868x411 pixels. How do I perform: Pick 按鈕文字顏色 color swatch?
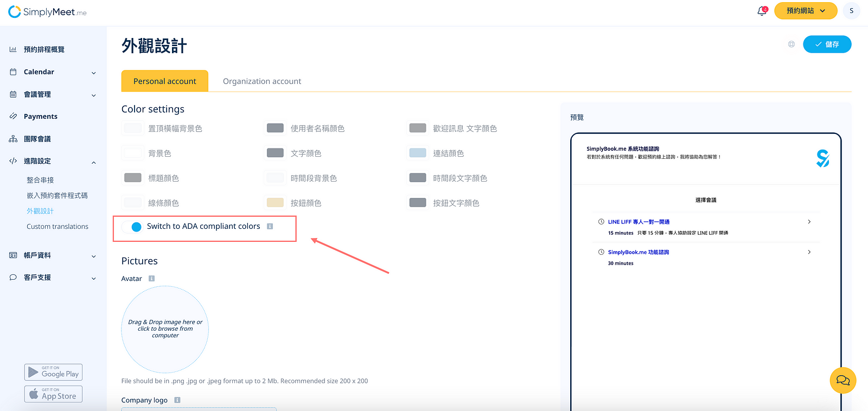pyautogui.click(x=418, y=203)
